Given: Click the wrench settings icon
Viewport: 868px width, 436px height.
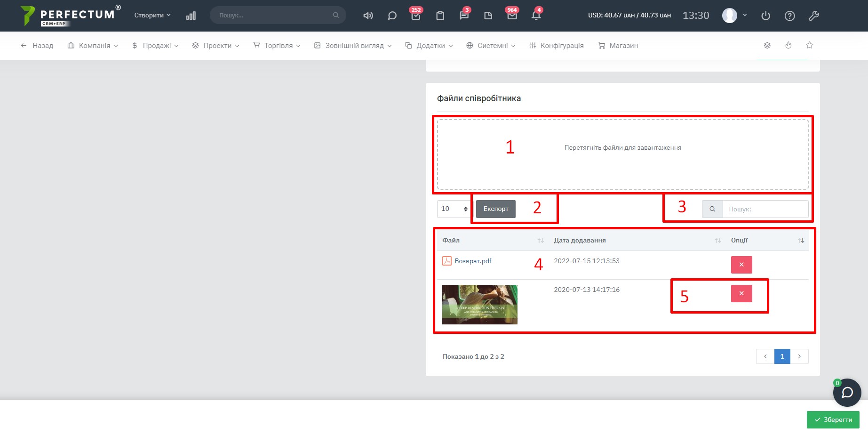Looking at the screenshot, I should pyautogui.click(x=813, y=16).
